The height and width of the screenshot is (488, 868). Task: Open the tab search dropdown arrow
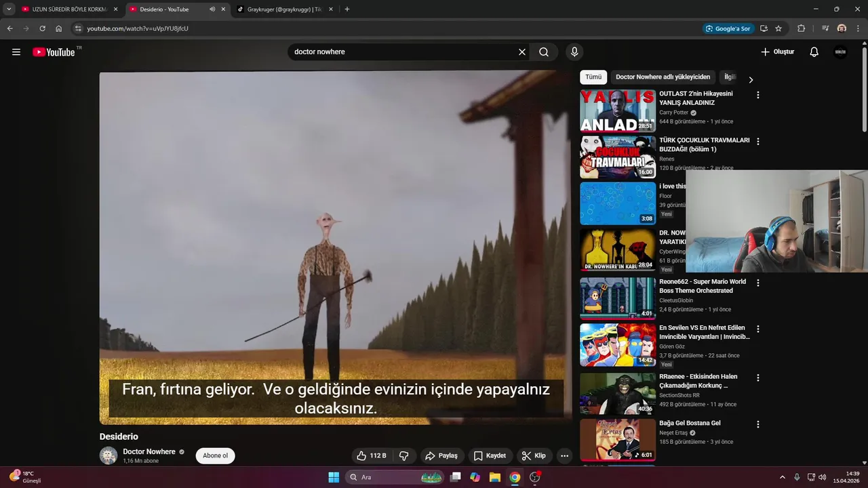(x=9, y=9)
